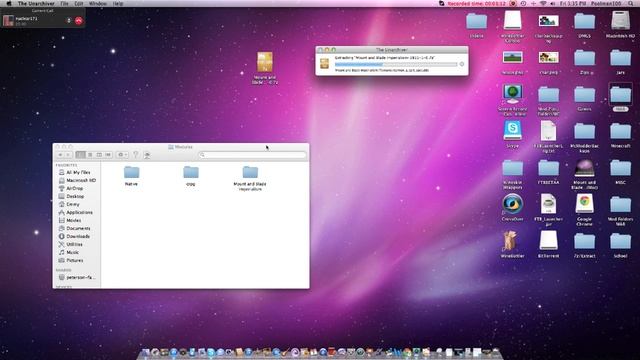The height and width of the screenshot is (360, 640).
Task: Select the FTB_Launcher jar file on desktop
Action: tap(548, 204)
